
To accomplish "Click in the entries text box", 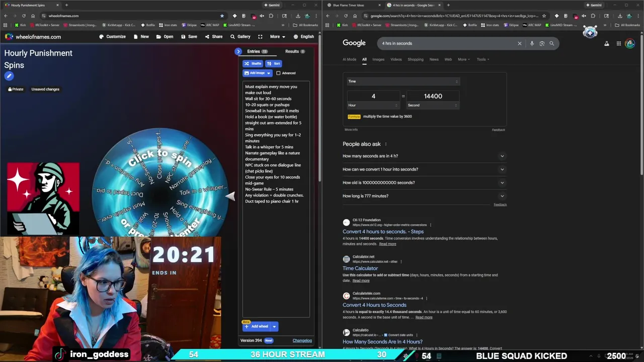I will pyautogui.click(x=276, y=199).
